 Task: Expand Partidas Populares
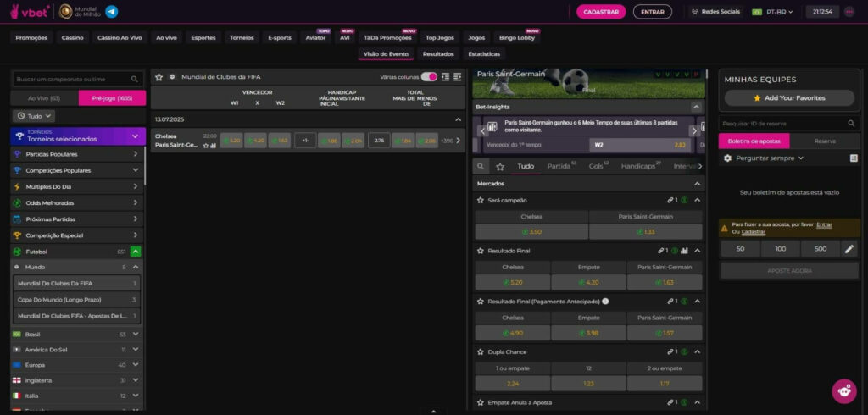pos(78,154)
